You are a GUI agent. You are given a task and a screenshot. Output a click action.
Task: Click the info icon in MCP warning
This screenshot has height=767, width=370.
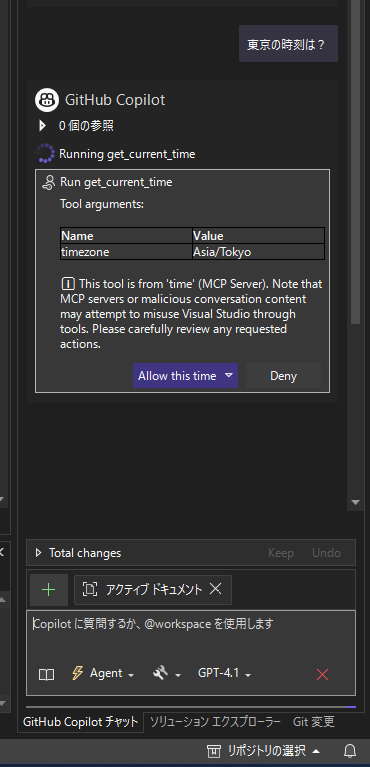pos(68,284)
